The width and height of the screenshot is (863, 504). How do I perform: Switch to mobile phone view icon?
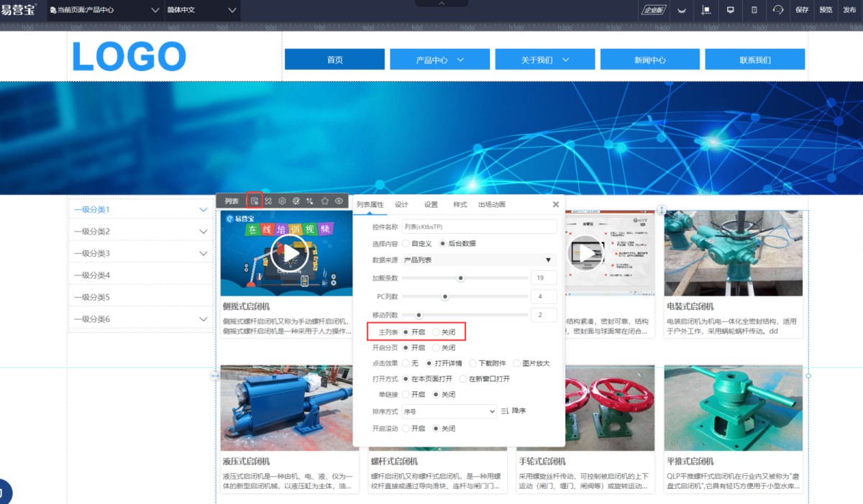pos(754,10)
